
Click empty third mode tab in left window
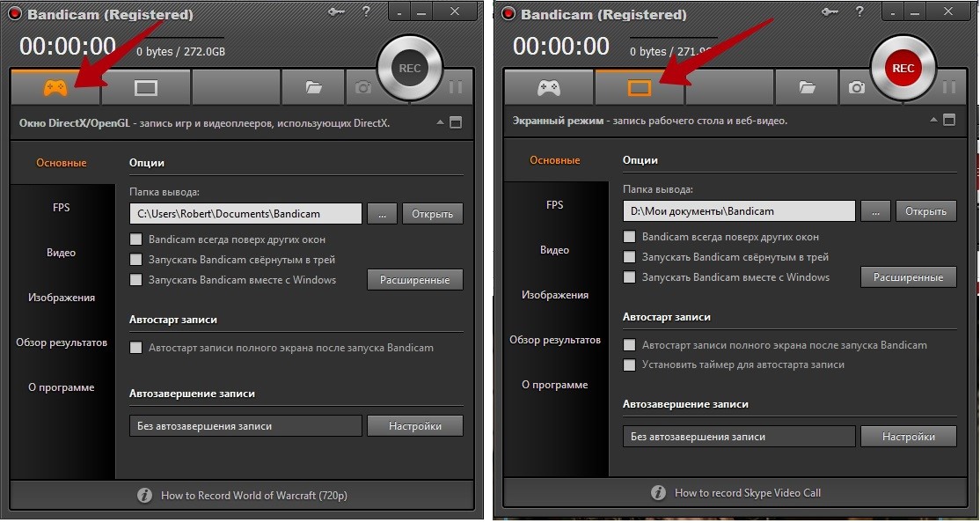point(236,87)
